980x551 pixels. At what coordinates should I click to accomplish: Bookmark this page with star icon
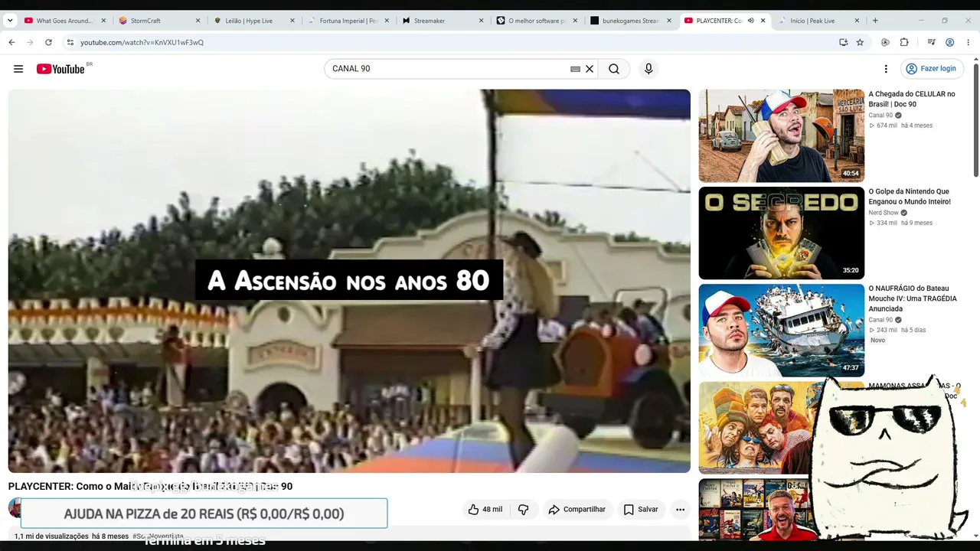[860, 42]
